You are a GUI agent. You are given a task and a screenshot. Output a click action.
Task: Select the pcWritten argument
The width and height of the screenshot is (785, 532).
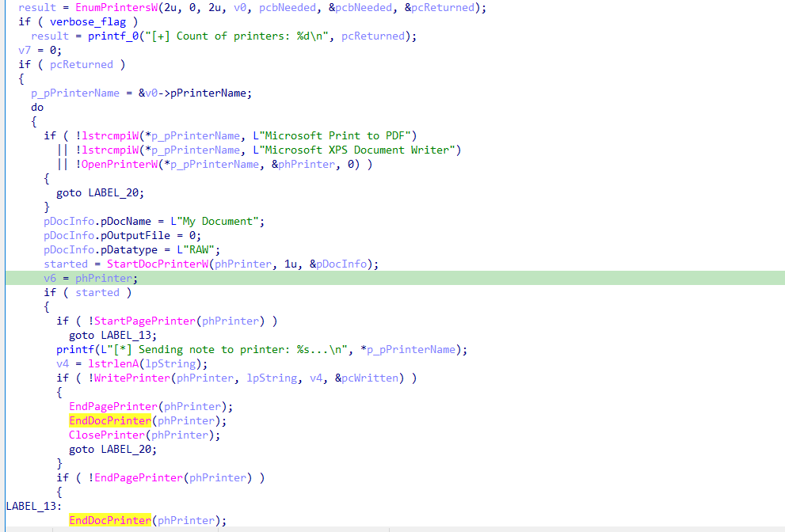coord(369,378)
